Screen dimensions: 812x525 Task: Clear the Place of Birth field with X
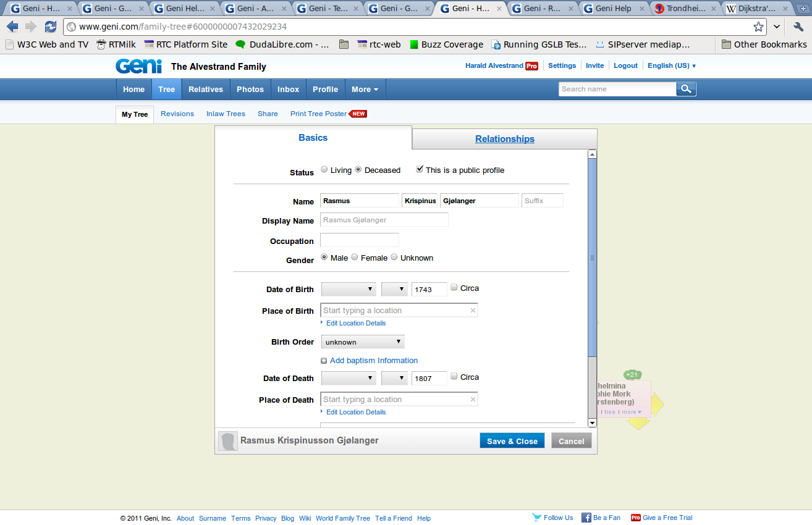(x=473, y=311)
